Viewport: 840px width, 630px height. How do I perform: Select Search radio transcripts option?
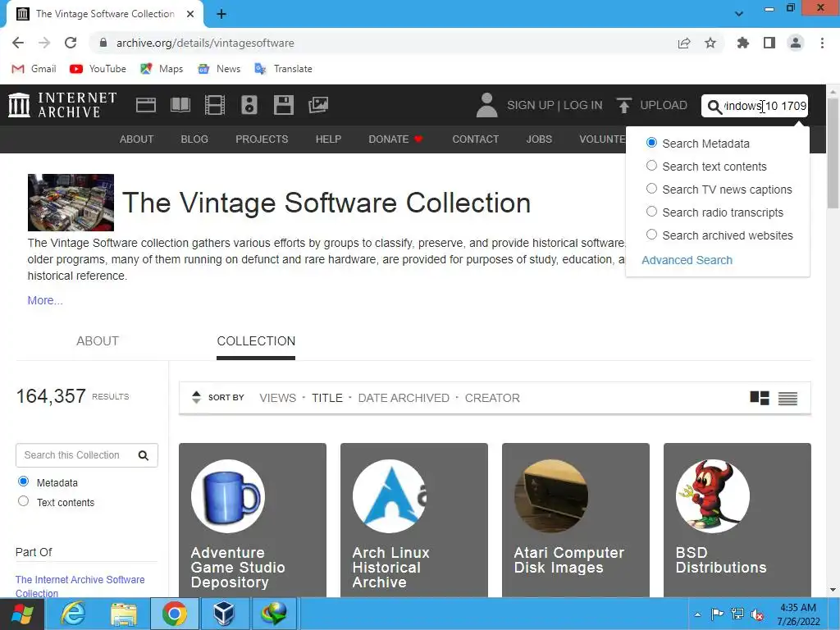651,212
